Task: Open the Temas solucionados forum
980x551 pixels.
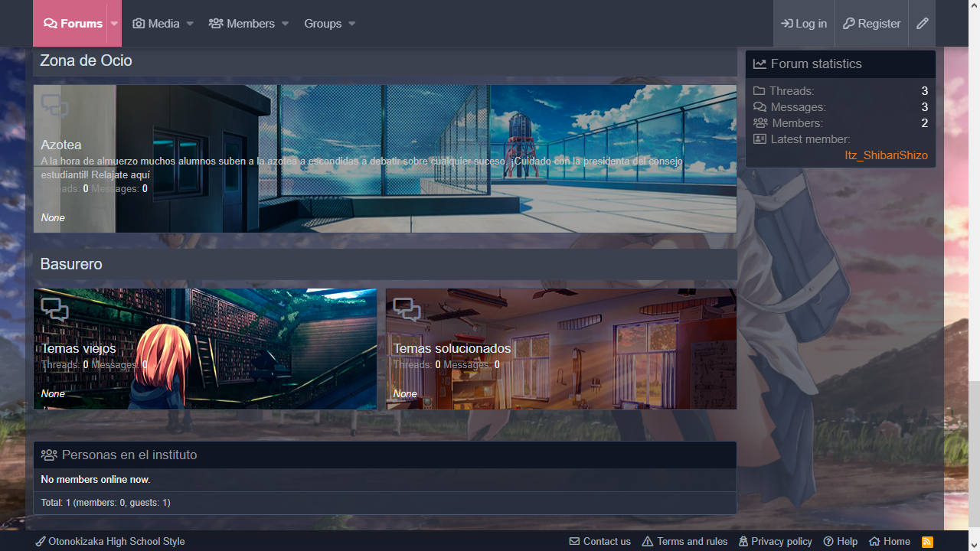Action: point(452,348)
